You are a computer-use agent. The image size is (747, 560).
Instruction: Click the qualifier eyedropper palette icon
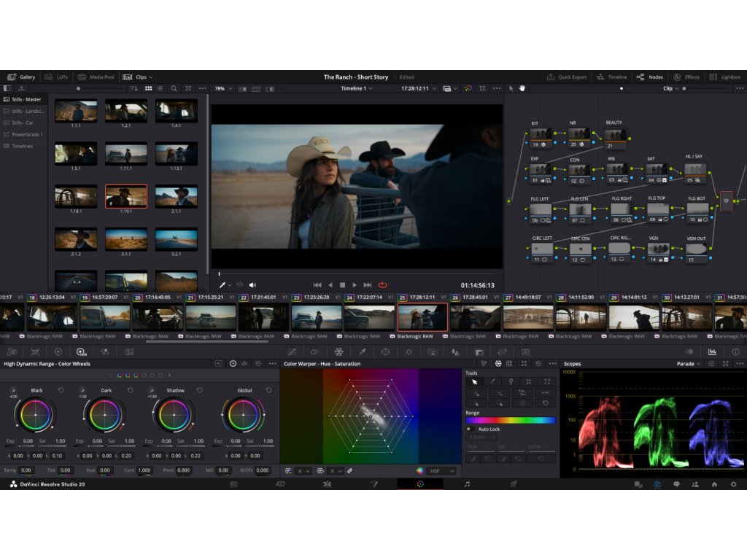(x=362, y=351)
